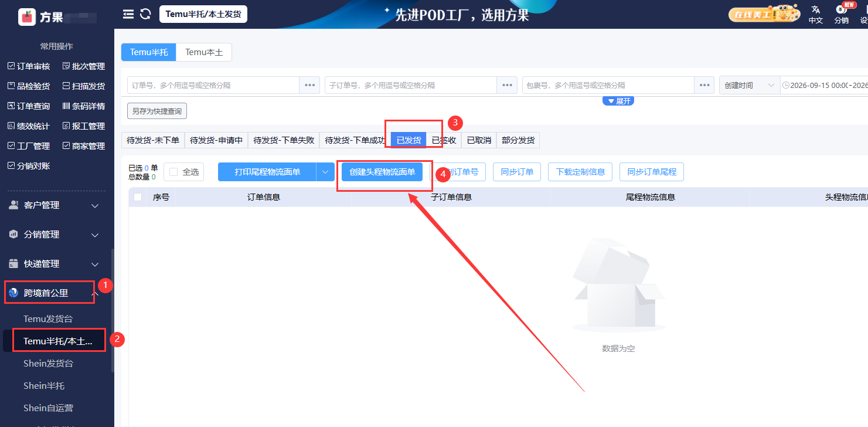Click the refresh icon in the top bar

(145, 14)
